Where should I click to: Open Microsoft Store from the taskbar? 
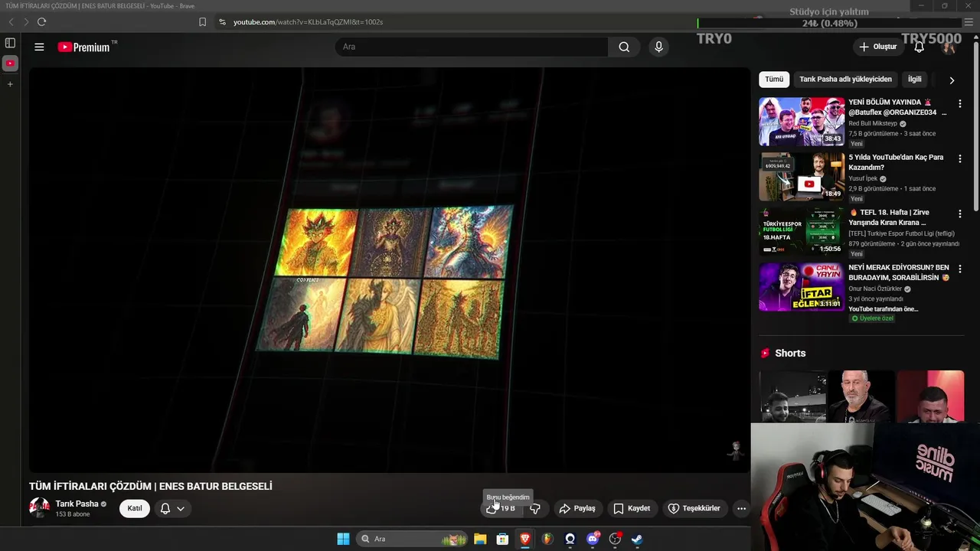click(502, 539)
